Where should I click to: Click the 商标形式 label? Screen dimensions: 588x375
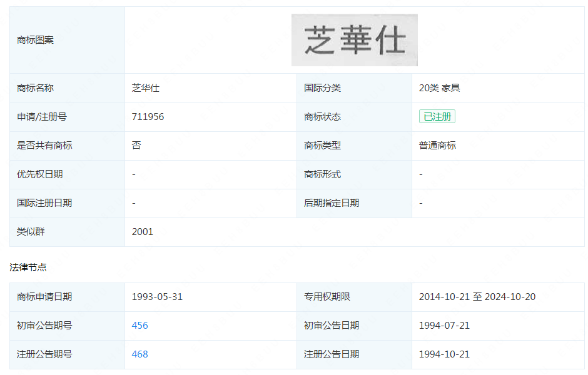pos(323,174)
